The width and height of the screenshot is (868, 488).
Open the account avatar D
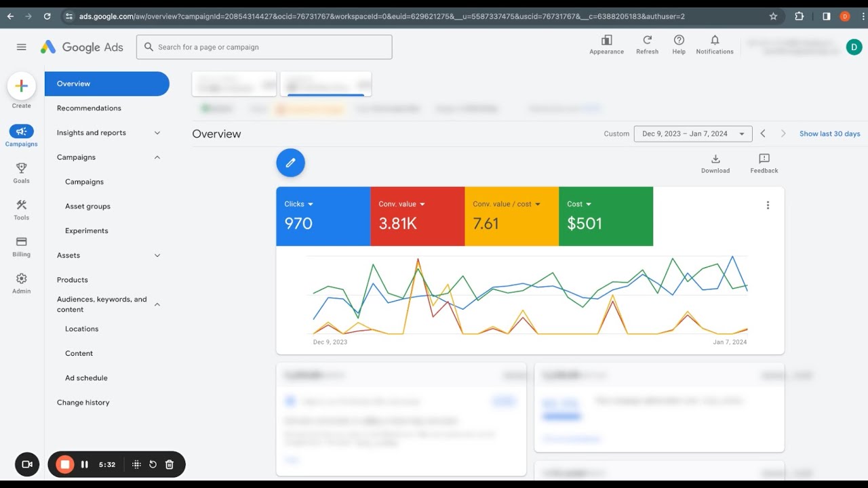(854, 47)
